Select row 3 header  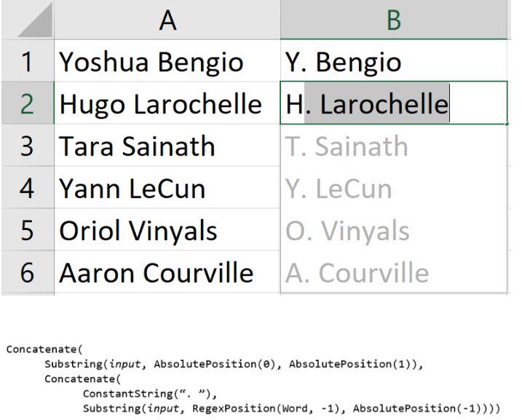coord(28,145)
